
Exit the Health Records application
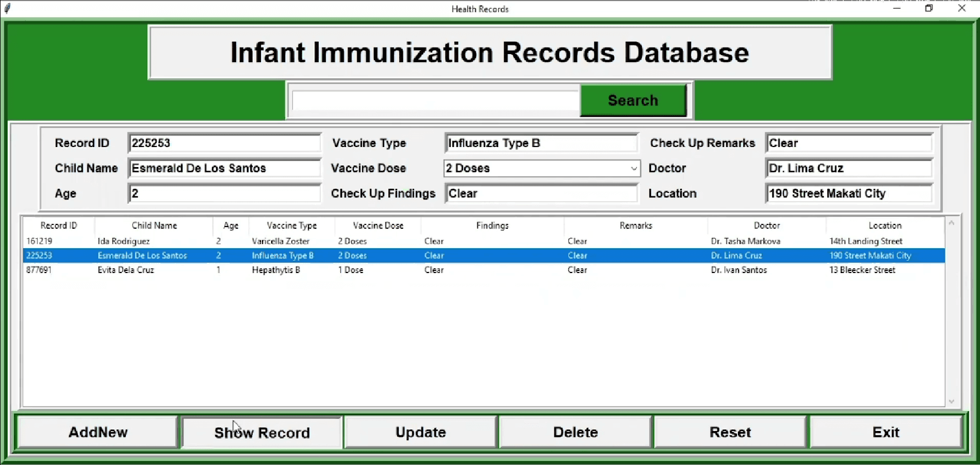[885, 433]
